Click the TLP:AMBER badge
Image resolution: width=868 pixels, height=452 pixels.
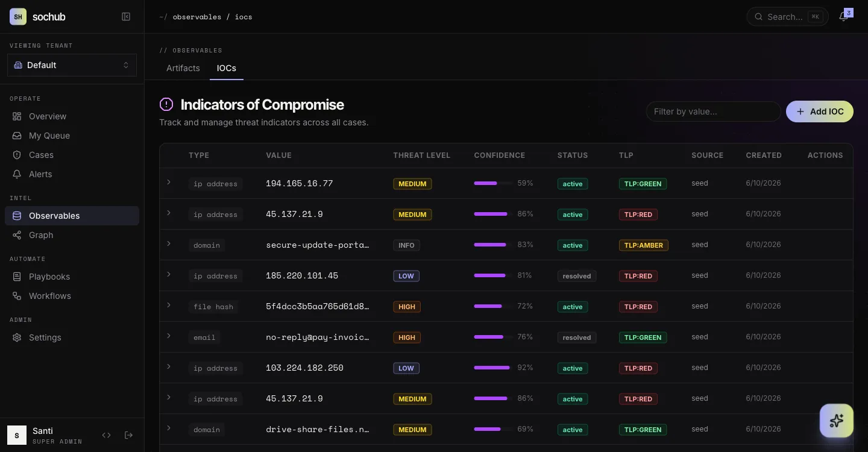pos(644,245)
